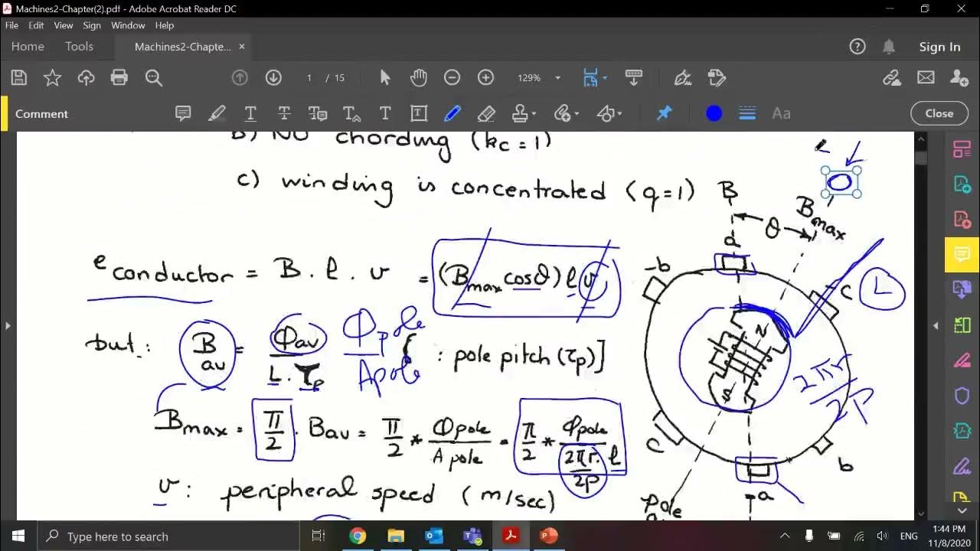This screenshot has width=980, height=551.
Task: Open the Drawing shapes dropdown
Action: [x=609, y=113]
